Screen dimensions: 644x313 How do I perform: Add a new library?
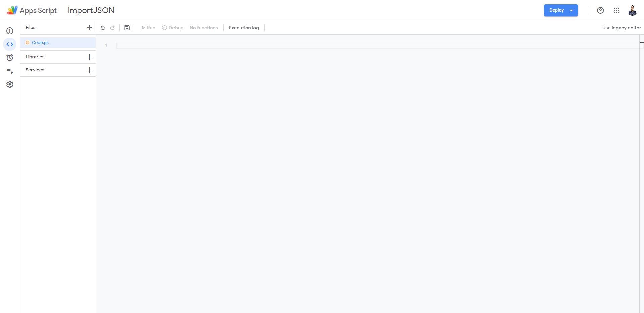click(x=89, y=57)
